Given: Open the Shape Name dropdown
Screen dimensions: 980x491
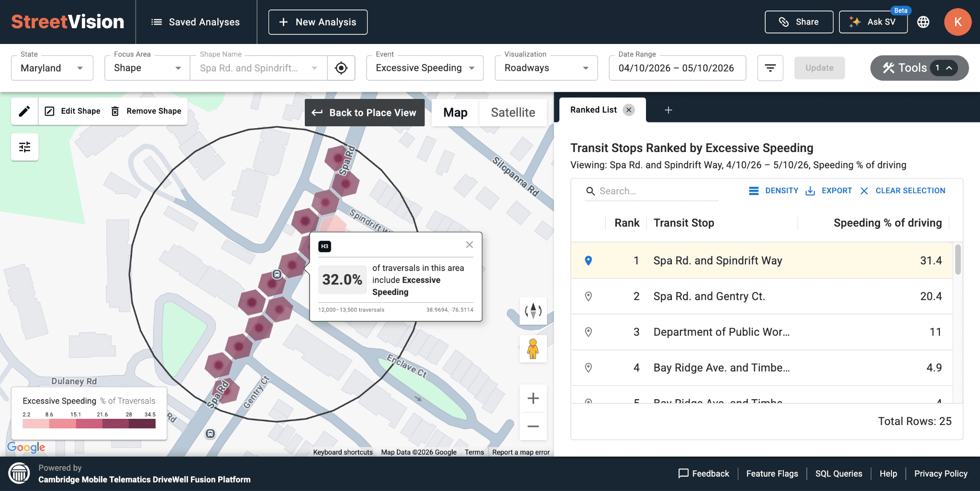Looking at the screenshot, I should [x=258, y=68].
